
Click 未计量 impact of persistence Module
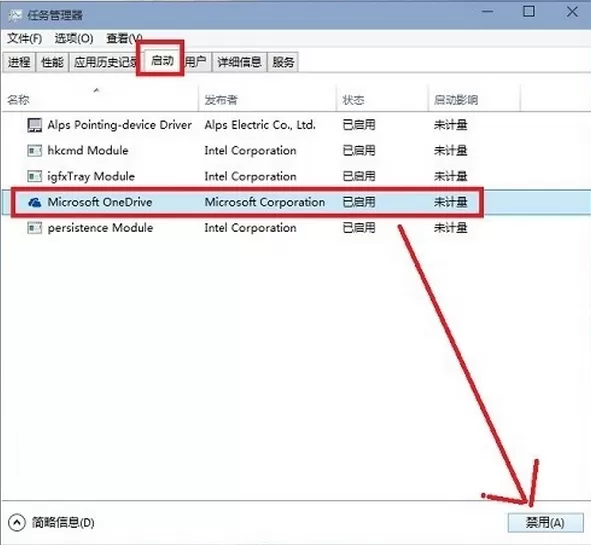click(450, 228)
